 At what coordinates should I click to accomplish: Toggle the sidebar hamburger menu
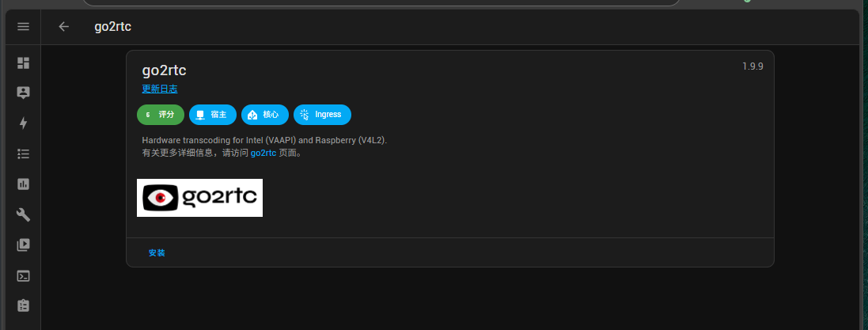coord(23,27)
